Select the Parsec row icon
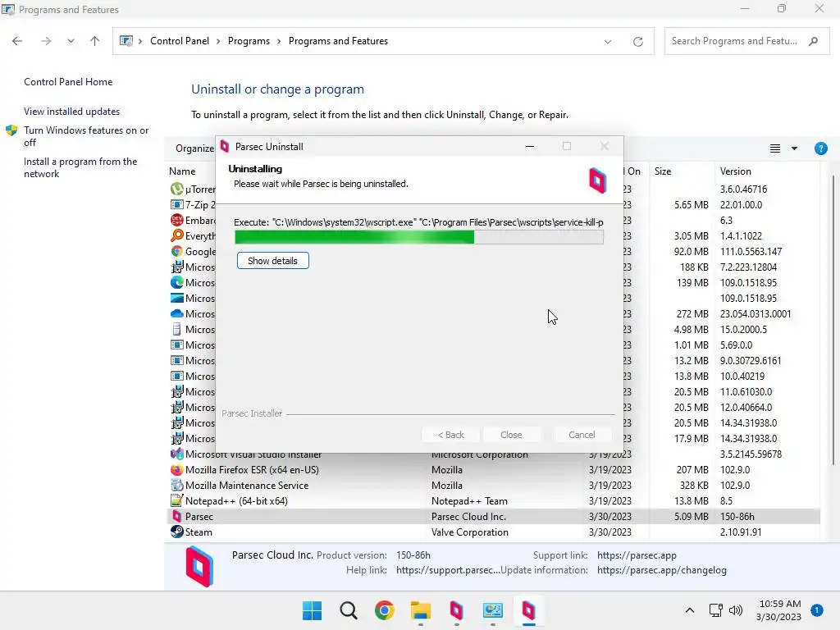This screenshot has height=630, width=840. click(177, 517)
